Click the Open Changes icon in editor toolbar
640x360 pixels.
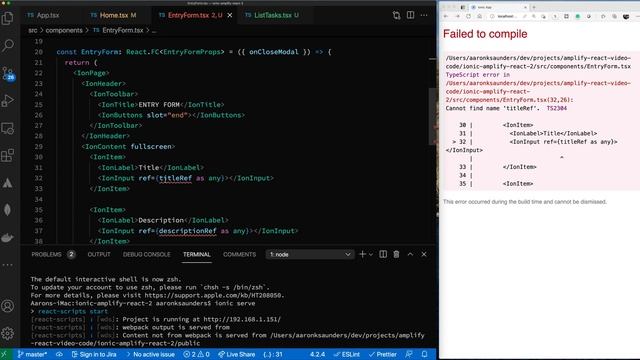tap(396, 16)
